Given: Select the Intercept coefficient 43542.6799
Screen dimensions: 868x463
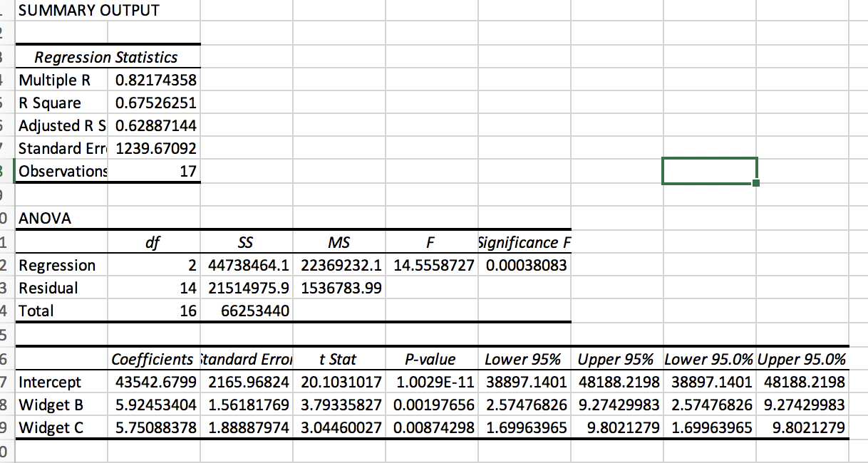Looking at the screenshot, I should pos(153,382).
